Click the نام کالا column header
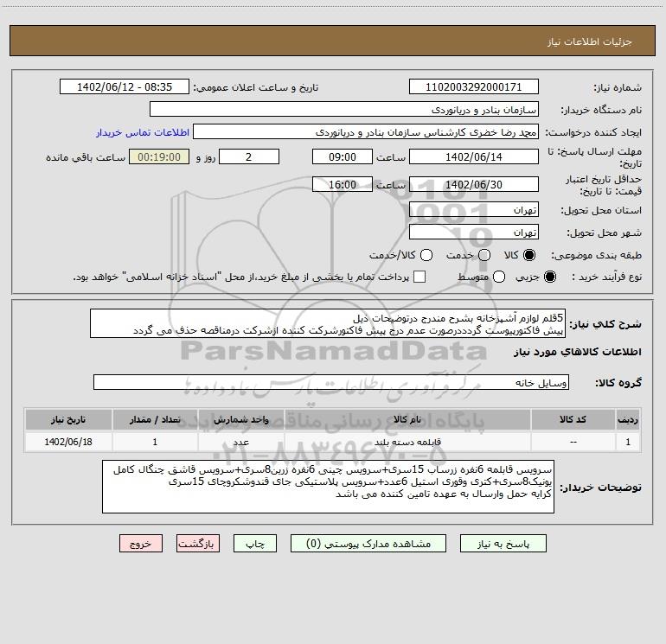Viewport: 666px width, 644px height. point(407,420)
